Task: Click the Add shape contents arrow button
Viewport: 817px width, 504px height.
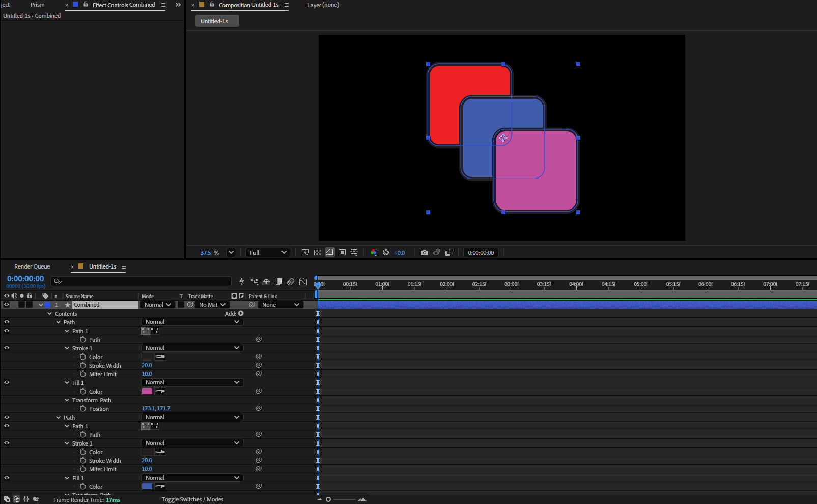Action: tap(241, 314)
